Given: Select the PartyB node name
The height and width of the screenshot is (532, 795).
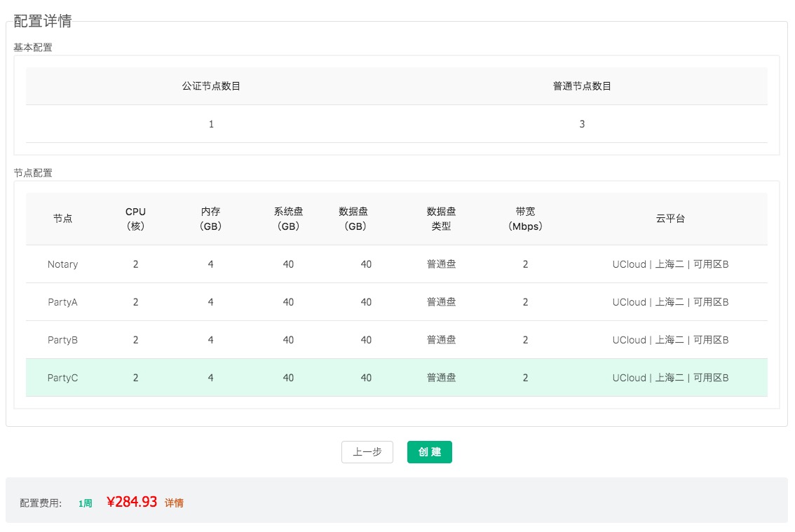Looking at the screenshot, I should 63,340.
